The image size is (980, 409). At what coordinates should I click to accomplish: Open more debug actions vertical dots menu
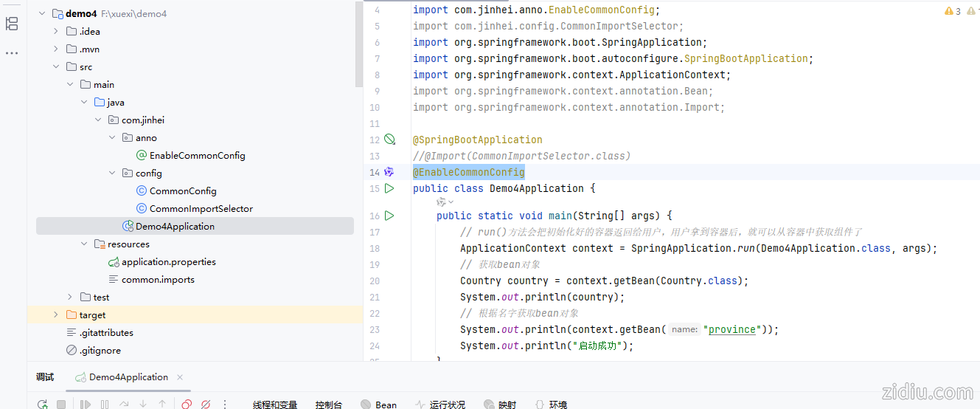click(225, 405)
